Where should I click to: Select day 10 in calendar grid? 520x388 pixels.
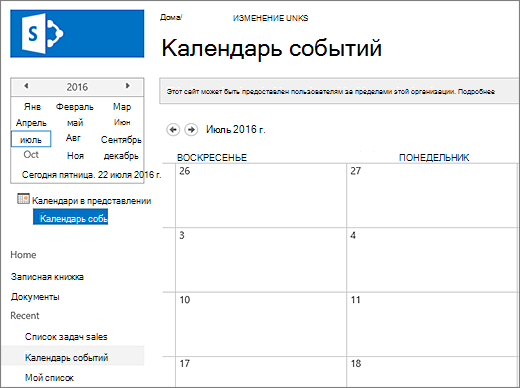261,324
